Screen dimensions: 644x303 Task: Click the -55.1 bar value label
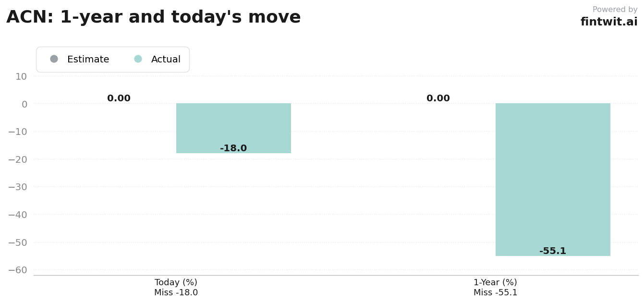553,251
